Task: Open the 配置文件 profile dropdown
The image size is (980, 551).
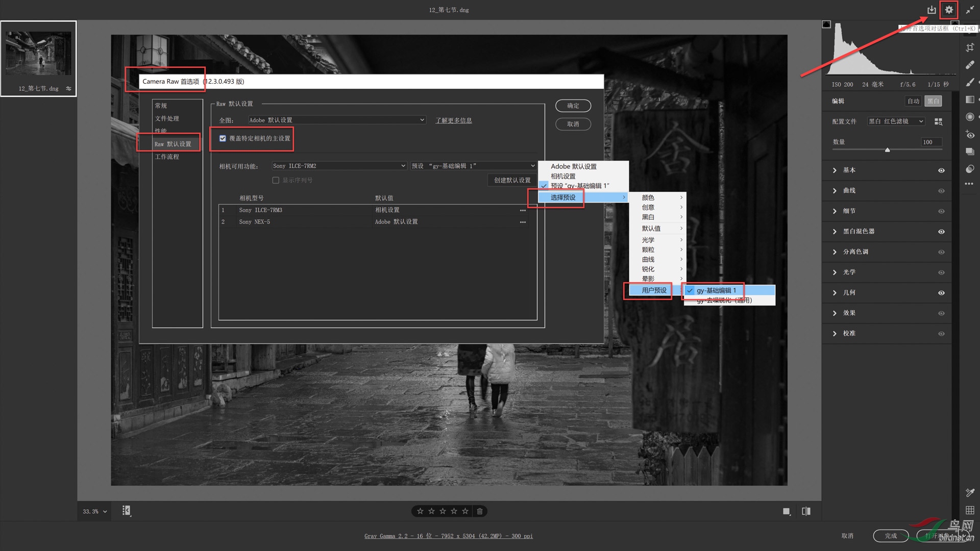Action: (896, 121)
